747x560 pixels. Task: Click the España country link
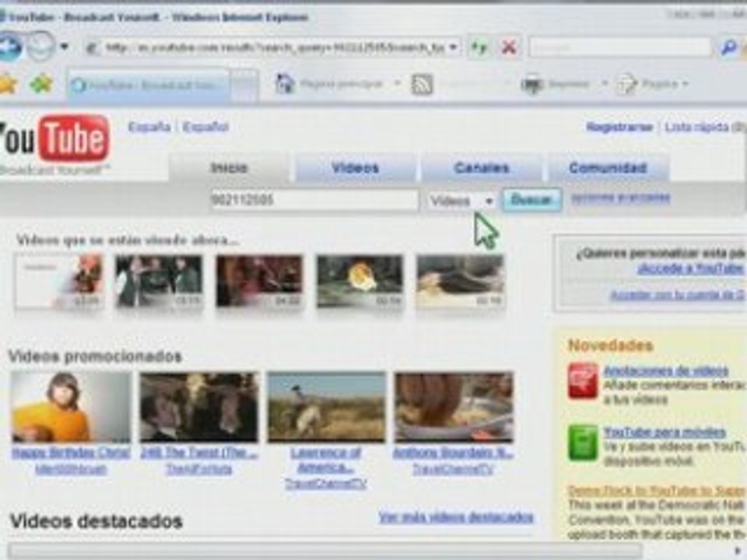[x=149, y=127]
